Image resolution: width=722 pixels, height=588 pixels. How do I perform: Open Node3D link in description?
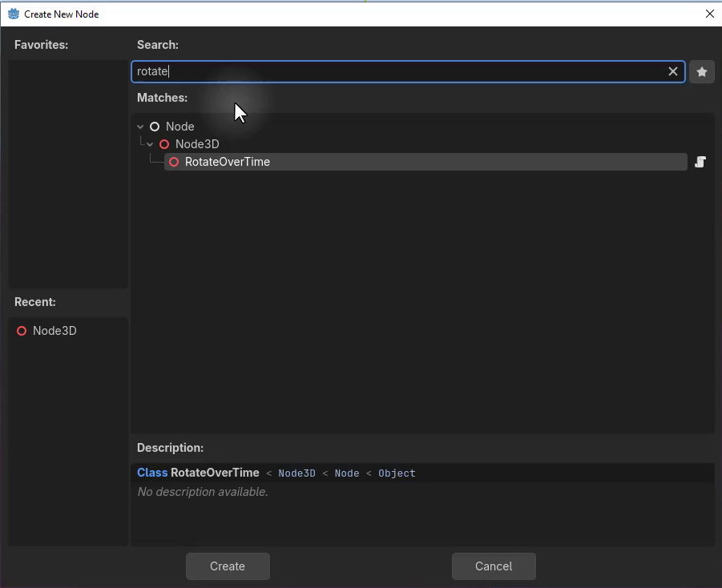point(297,473)
